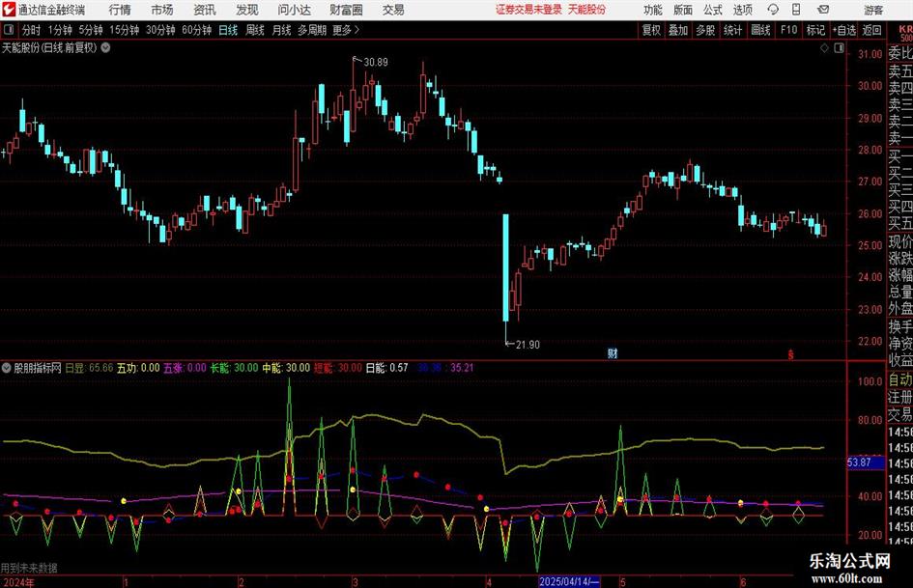The width and height of the screenshot is (913, 588).
Task: Expand the 天能股份 chart title dropdown arrow
Action: 105,47
